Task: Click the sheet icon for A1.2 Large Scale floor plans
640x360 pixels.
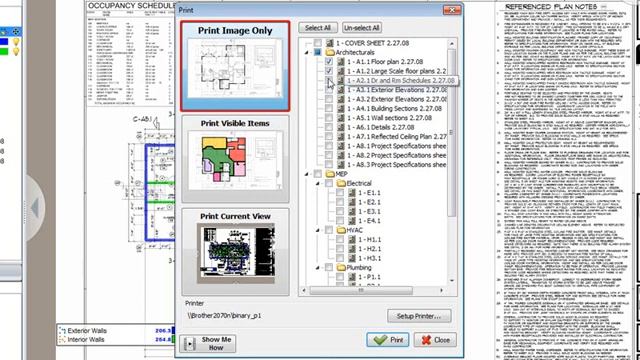Action: click(x=341, y=71)
